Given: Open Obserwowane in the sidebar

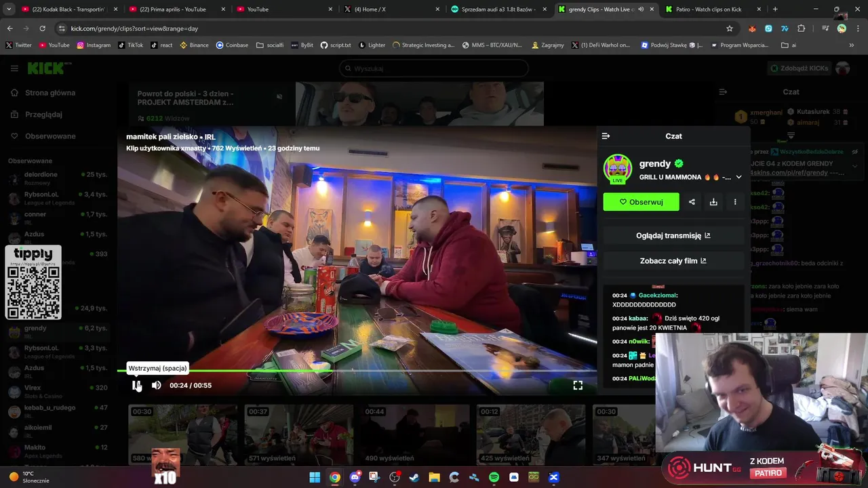Looking at the screenshot, I should 50,136.
